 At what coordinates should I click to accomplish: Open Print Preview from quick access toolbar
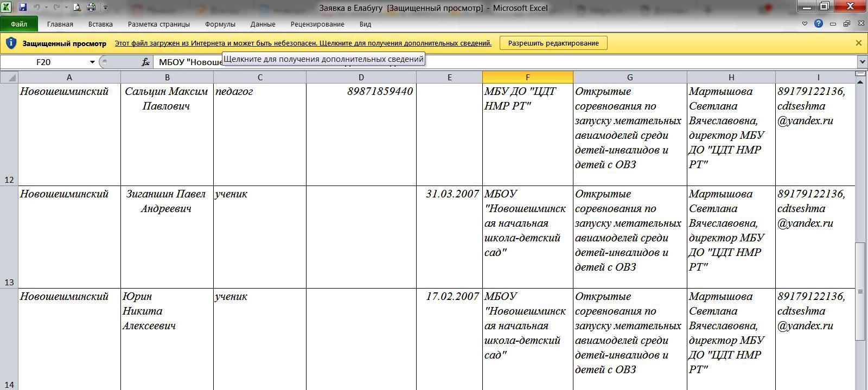(77, 8)
